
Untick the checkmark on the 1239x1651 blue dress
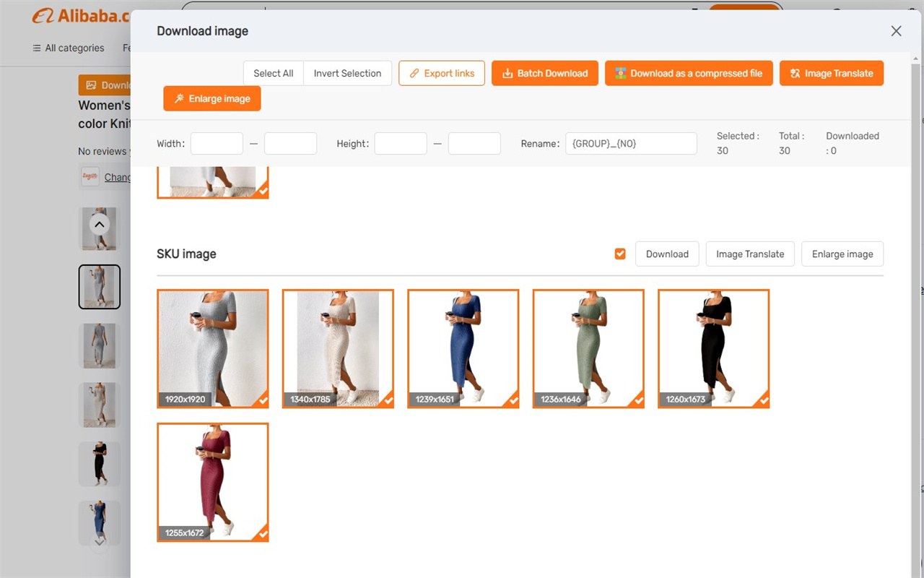(x=513, y=401)
